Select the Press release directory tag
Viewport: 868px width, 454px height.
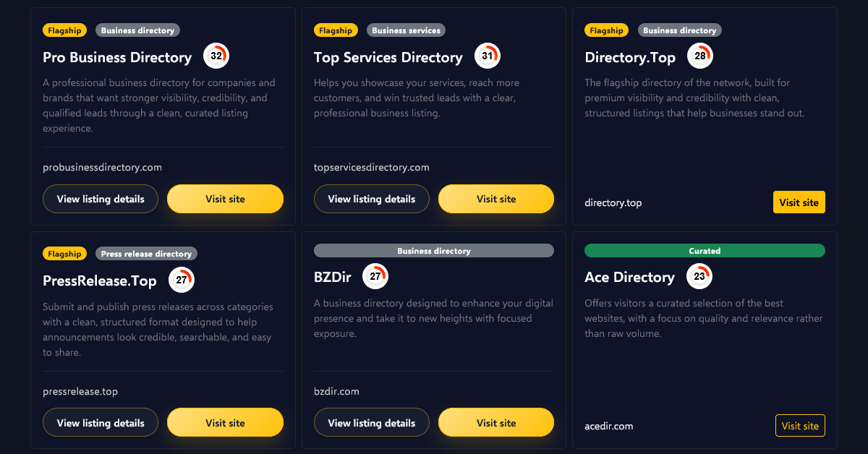point(146,254)
